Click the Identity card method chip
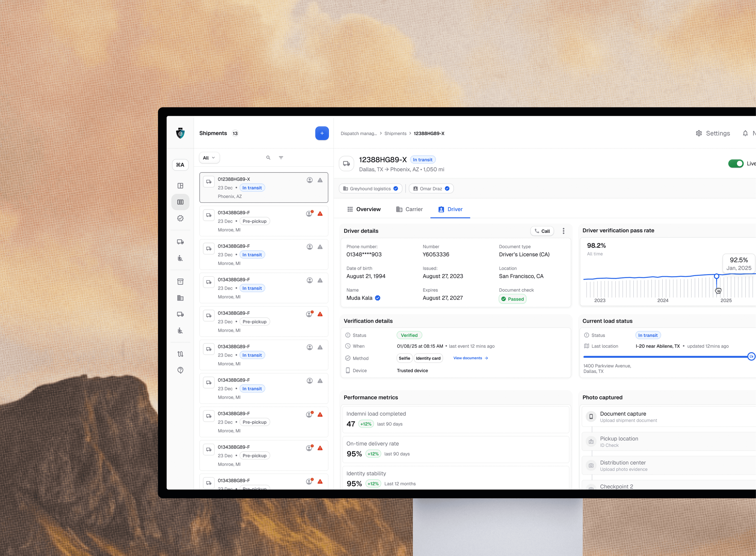 click(428, 358)
